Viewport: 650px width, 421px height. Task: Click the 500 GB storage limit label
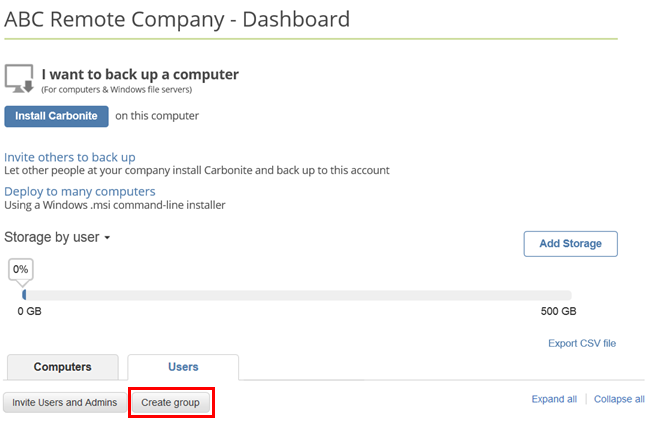[x=558, y=311]
